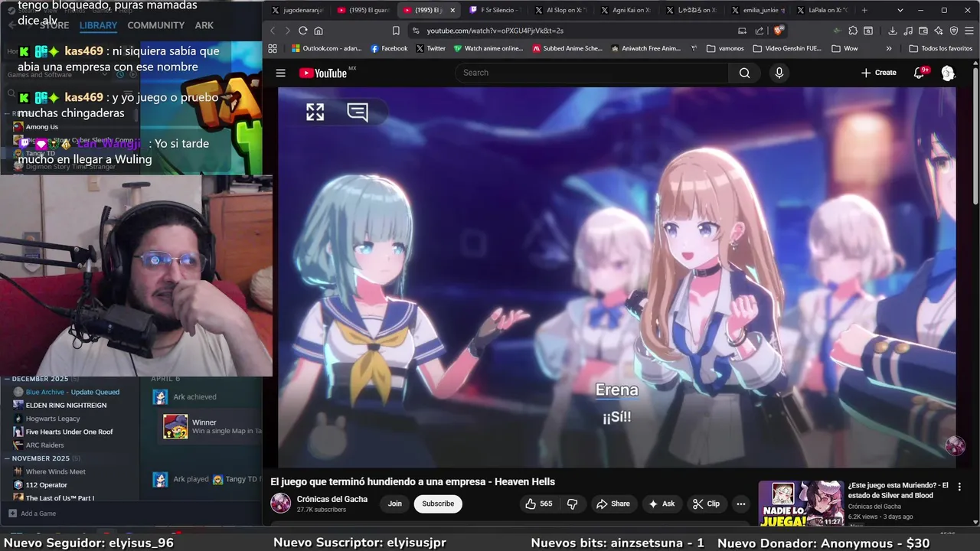Reload the page in browser toolbar
Viewport: 980px width, 551px height.
point(303,31)
